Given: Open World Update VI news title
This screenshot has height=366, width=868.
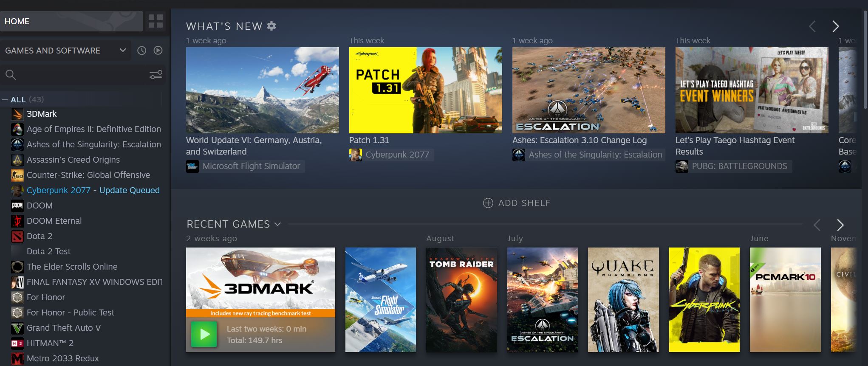Looking at the screenshot, I should [254, 146].
